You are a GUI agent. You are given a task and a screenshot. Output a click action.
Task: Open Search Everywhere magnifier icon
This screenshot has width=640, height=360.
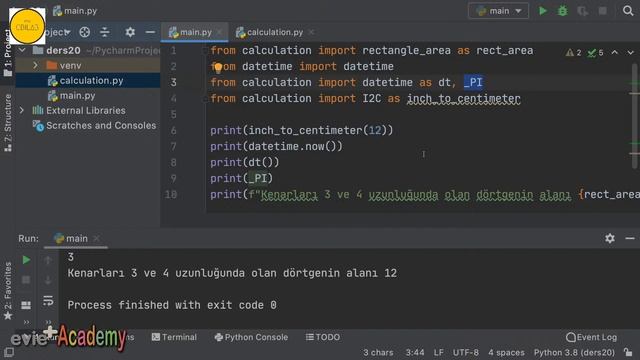point(628,11)
